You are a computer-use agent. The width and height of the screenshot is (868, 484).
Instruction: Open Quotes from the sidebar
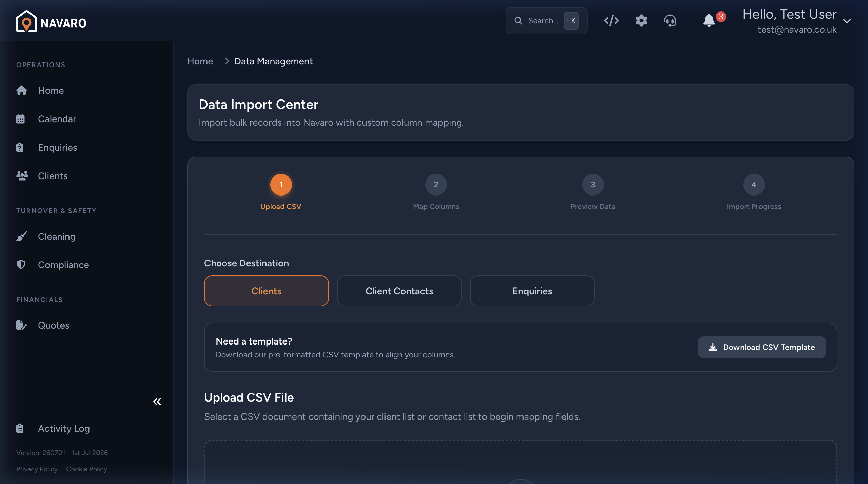click(x=54, y=325)
